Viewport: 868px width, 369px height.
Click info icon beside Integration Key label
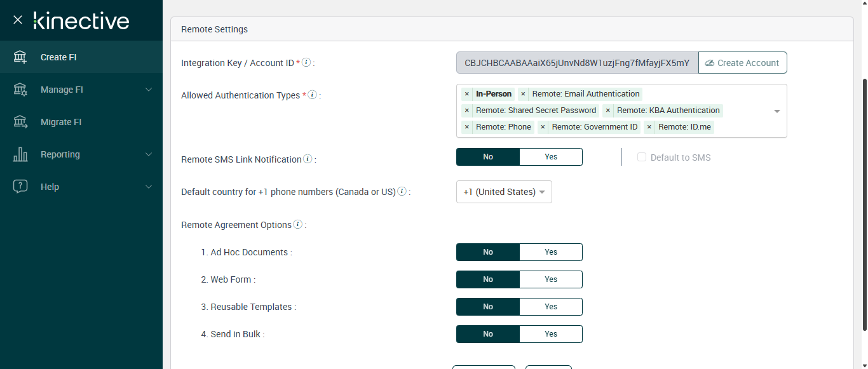pyautogui.click(x=306, y=62)
